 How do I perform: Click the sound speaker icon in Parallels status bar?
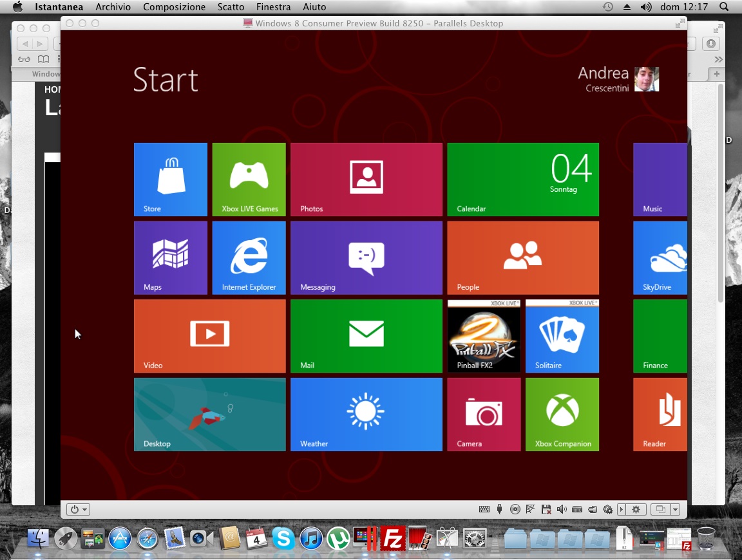point(562,509)
